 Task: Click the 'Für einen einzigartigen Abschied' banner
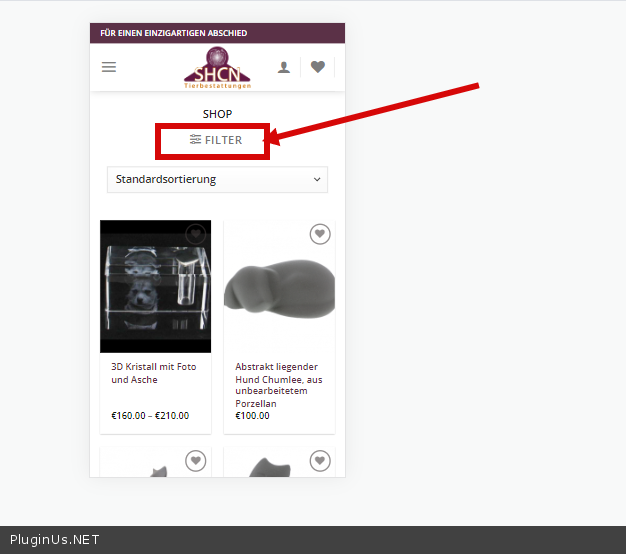click(x=174, y=33)
